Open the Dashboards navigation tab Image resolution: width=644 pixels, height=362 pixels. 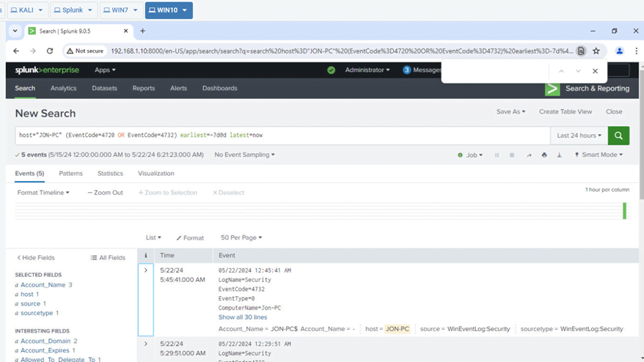click(x=220, y=88)
